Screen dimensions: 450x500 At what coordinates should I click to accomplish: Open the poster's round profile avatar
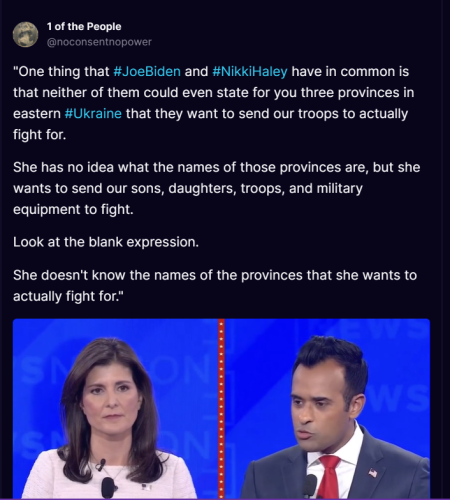coord(25,35)
